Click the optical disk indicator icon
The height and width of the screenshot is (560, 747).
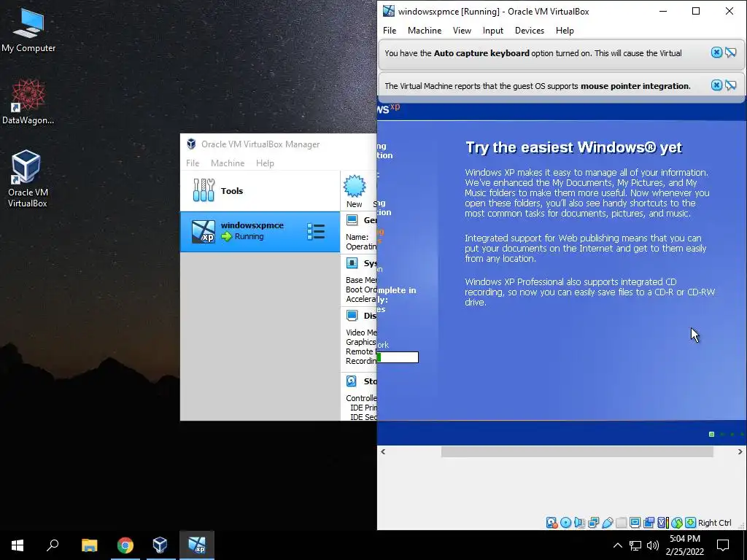[565, 522]
